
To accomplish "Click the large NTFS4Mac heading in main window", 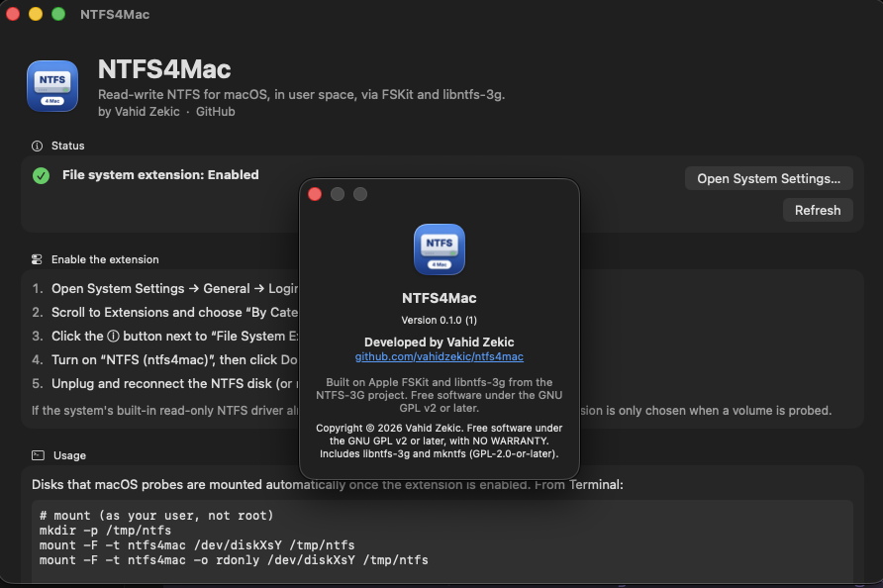I will coord(164,69).
